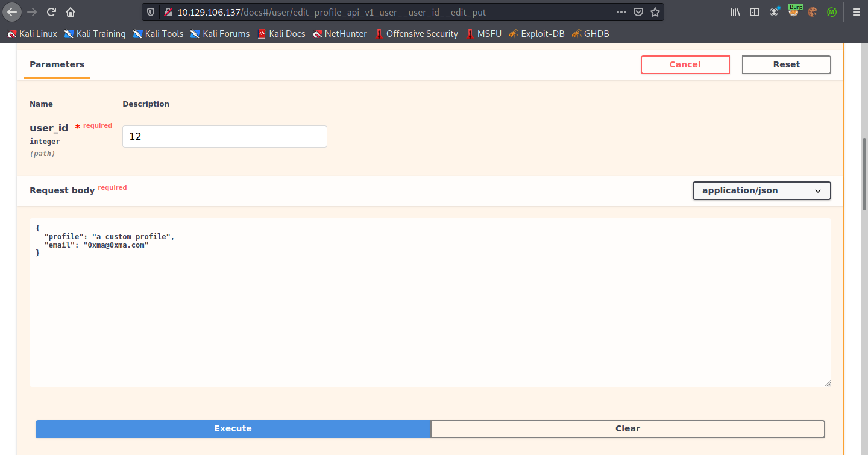Click the "Description" column header
This screenshot has height=455, width=868.
(x=146, y=104)
